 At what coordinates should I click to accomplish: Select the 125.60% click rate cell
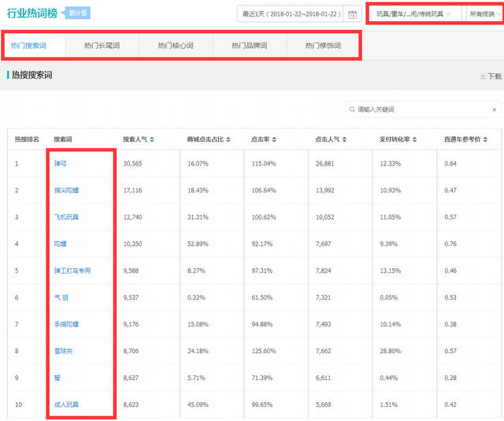[264, 351]
